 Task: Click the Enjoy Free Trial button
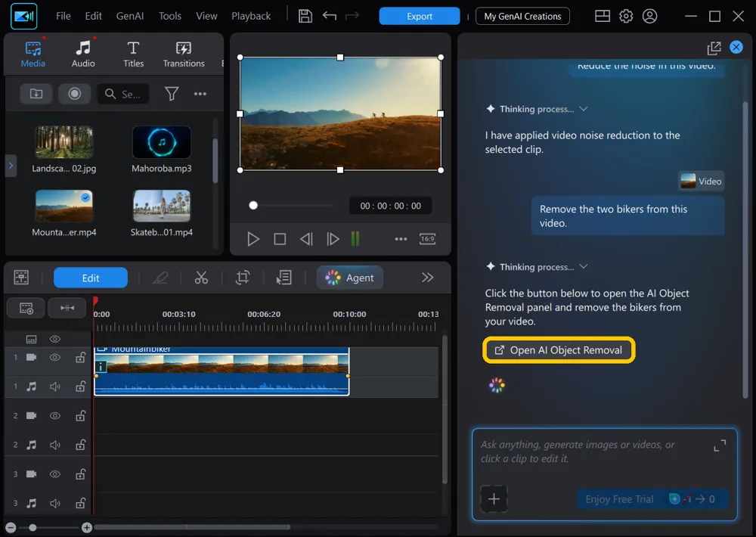coord(652,499)
